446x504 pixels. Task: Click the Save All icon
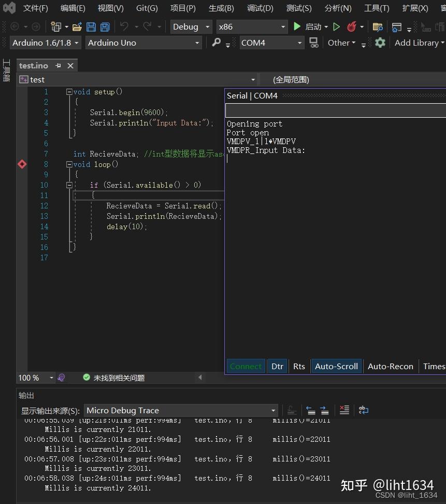(106, 26)
